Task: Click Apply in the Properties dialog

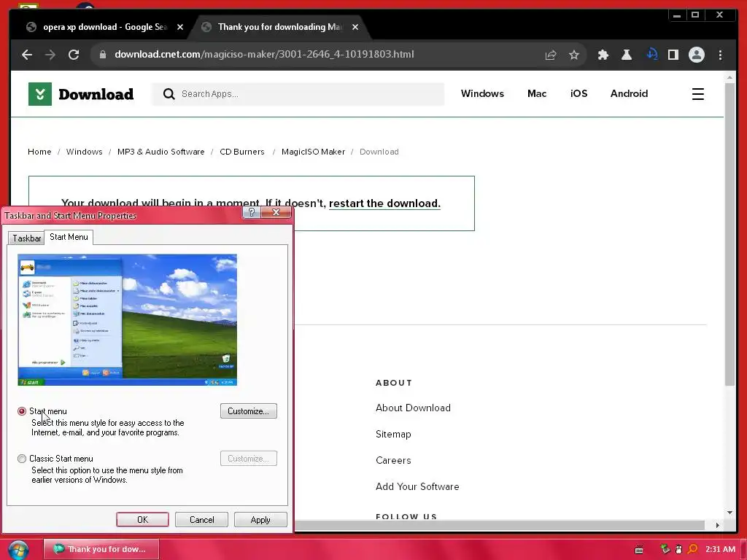Action: [x=260, y=519]
